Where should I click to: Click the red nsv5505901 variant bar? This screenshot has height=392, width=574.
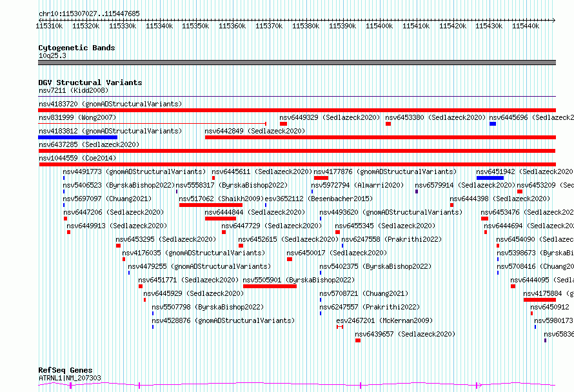click(x=270, y=286)
